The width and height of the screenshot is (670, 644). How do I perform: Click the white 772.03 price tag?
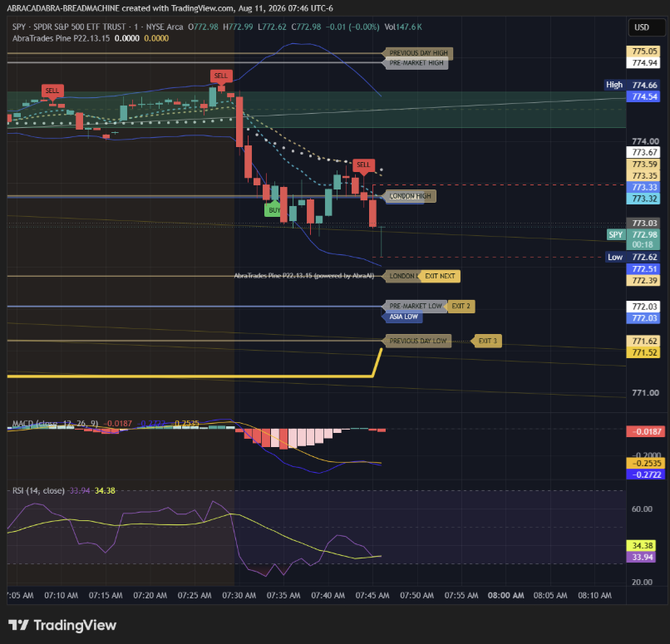pos(643,307)
